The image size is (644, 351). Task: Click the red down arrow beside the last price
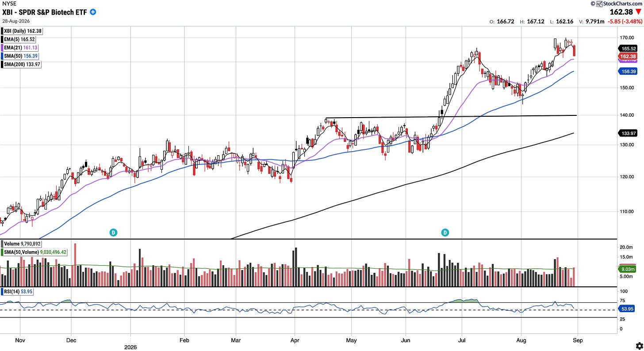638,12
